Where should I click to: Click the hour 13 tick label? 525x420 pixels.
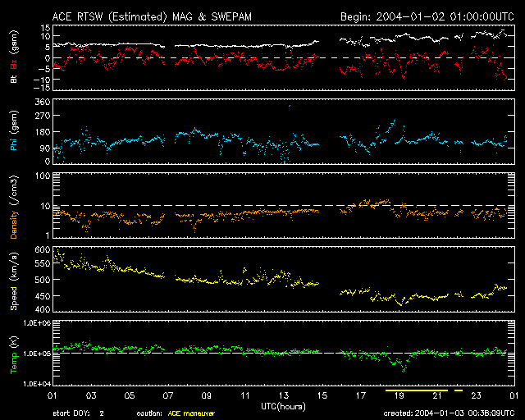tap(284, 395)
